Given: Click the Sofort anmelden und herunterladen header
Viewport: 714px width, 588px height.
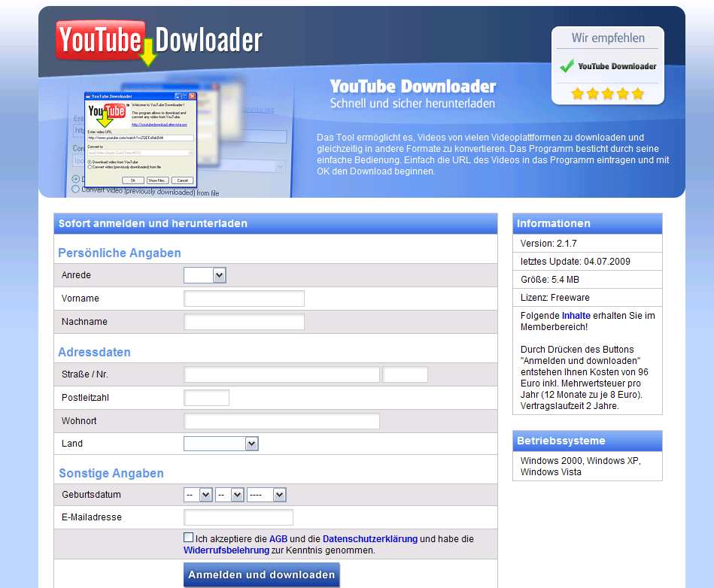Looking at the screenshot, I should [x=275, y=223].
